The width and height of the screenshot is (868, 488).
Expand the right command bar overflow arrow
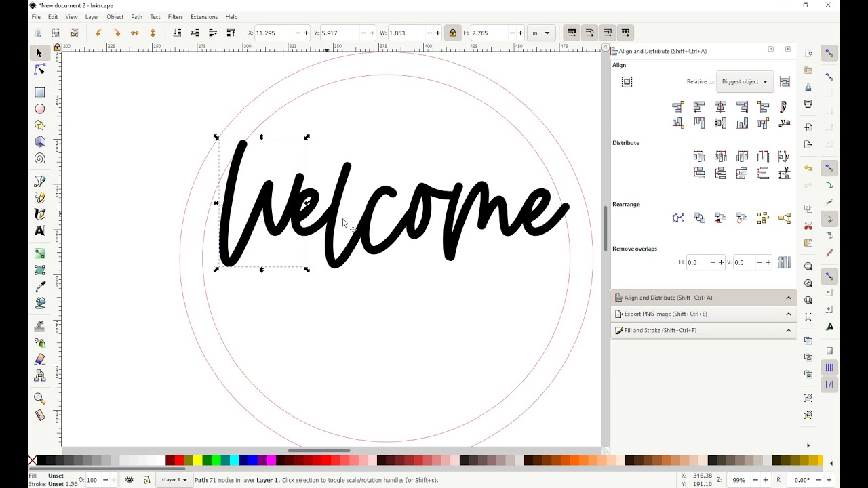(x=808, y=445)
